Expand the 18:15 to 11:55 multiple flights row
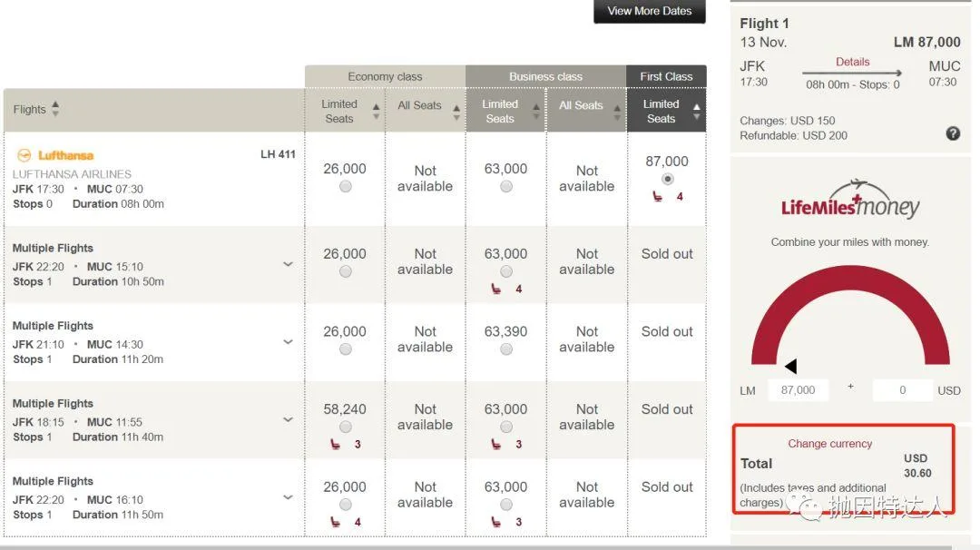 [288, 419]
